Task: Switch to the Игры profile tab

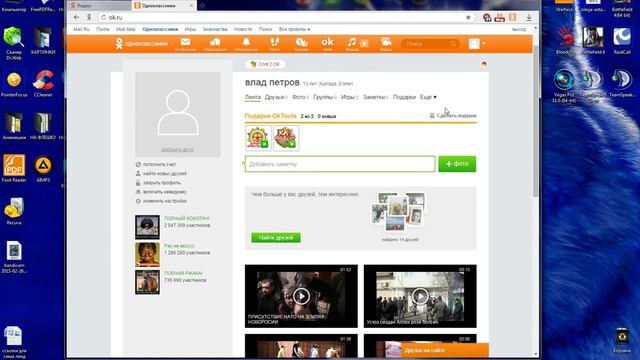Action: pos(349,97)
